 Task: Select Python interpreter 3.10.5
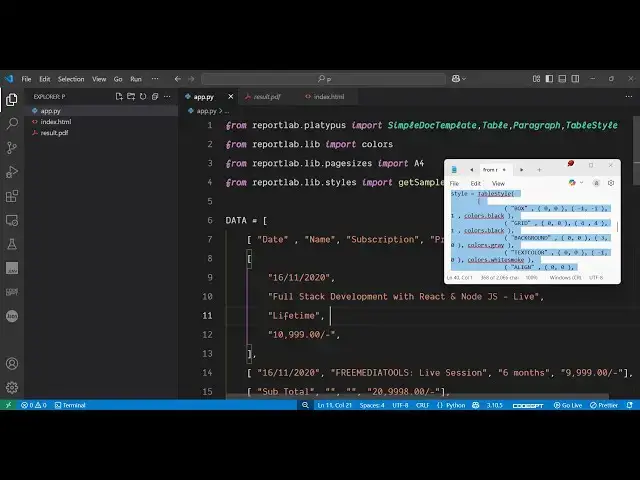[494, 405]
